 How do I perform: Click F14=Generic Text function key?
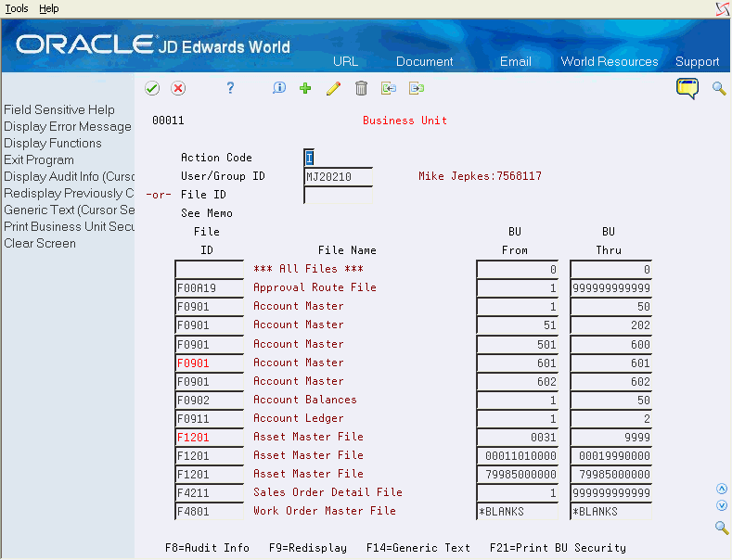pyautogui.click(x=417, y=547)
